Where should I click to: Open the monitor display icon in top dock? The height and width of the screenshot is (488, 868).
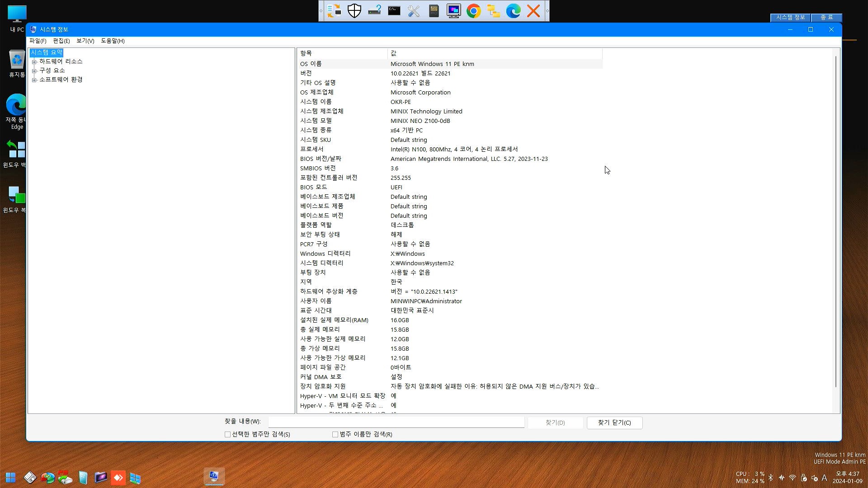point(454,11)
